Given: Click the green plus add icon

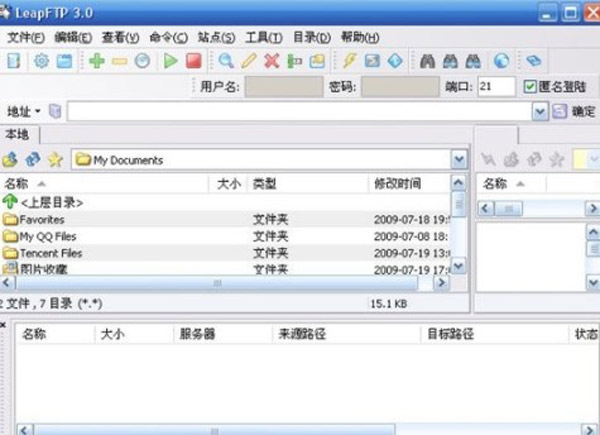Looking at the screenshot, I should 96,61.
